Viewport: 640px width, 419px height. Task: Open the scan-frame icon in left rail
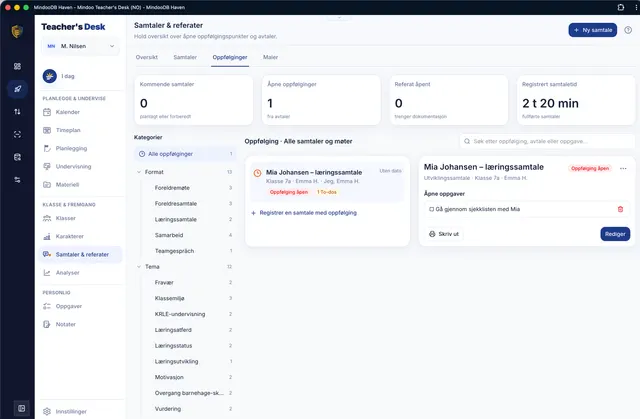(17, 134)
